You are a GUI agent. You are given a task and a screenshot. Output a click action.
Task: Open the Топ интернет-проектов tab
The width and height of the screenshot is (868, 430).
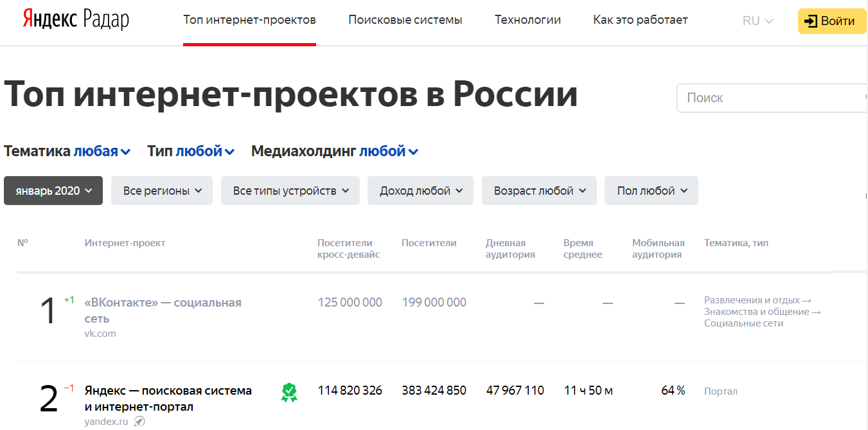click(249, 20)
